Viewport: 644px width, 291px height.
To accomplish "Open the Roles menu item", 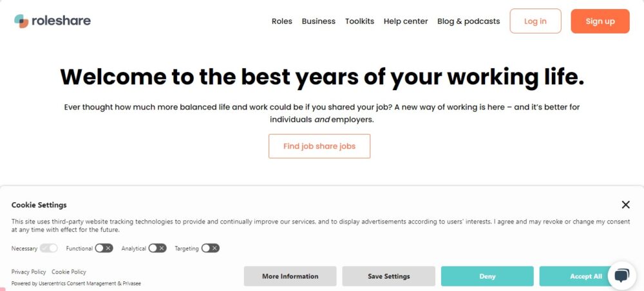I will [x=282, y=21].
